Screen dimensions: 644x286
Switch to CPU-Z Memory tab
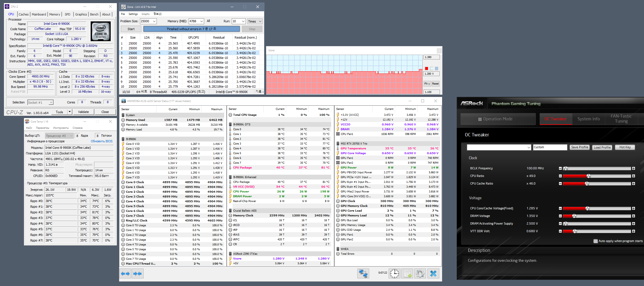[55, 14]
